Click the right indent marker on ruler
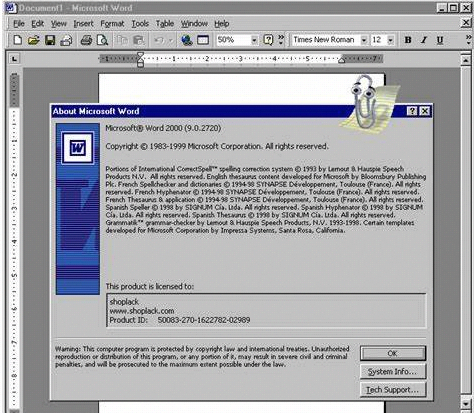This screenshot has height=413, width=474. pos(341,60)
